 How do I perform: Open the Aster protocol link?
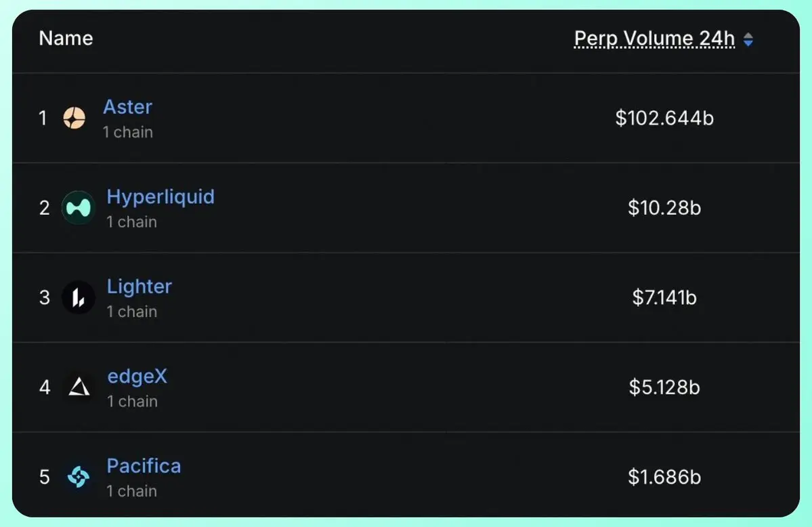pyautogui.click(x=127, y=107)
